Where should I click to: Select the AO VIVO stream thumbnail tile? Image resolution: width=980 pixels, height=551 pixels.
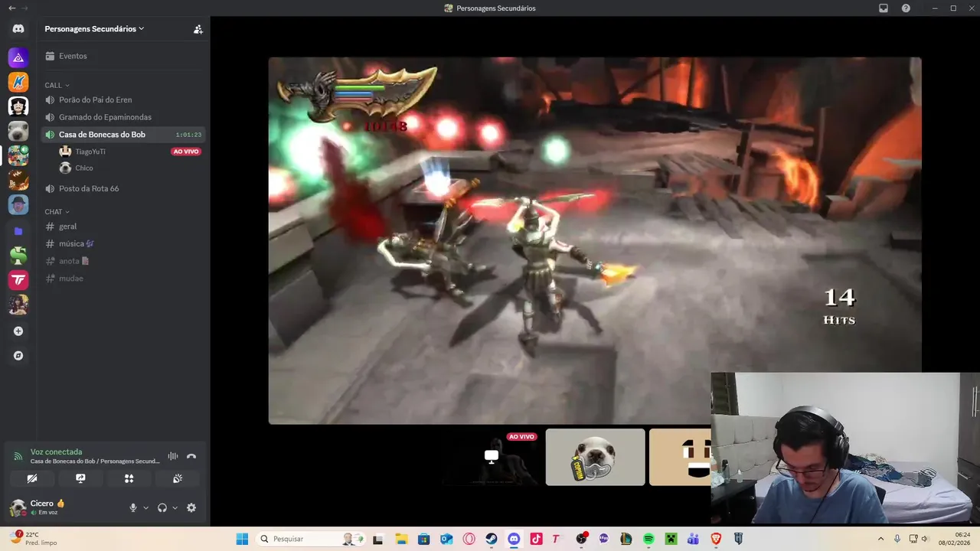[492, 457]
